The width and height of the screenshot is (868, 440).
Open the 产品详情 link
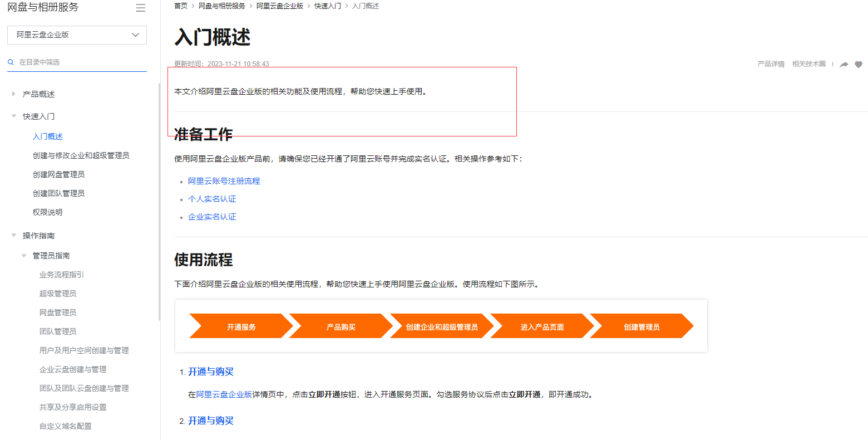point(771,64)
